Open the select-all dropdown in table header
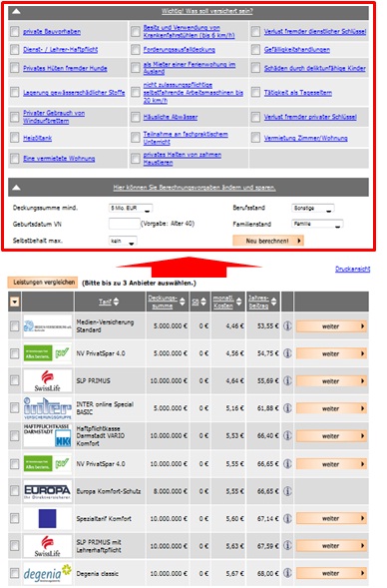 15,301
